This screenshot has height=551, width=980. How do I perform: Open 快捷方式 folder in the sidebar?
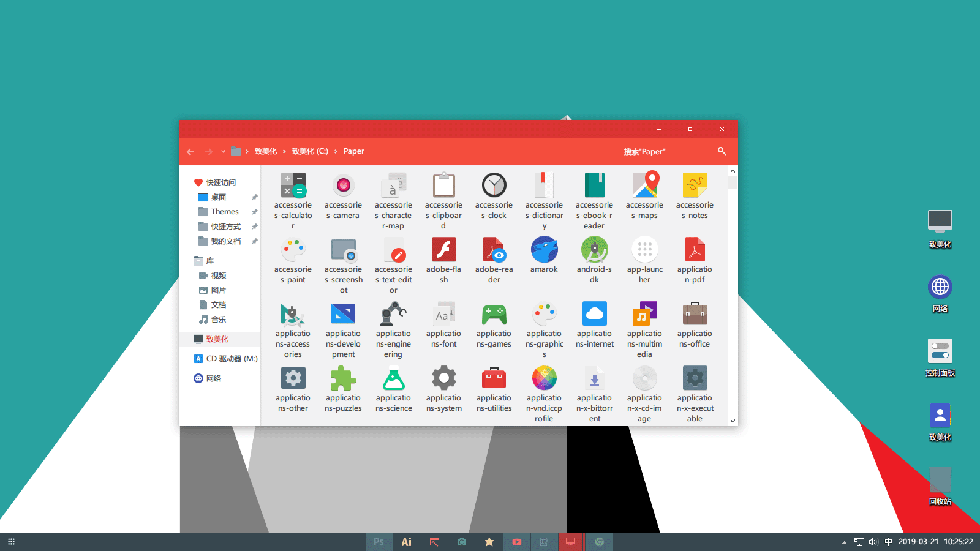[220, 227]
